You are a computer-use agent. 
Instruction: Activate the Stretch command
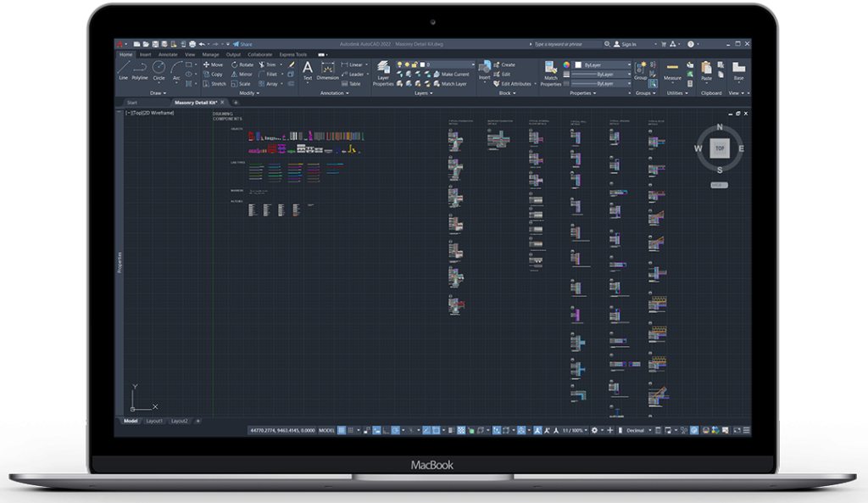(214, 84)
